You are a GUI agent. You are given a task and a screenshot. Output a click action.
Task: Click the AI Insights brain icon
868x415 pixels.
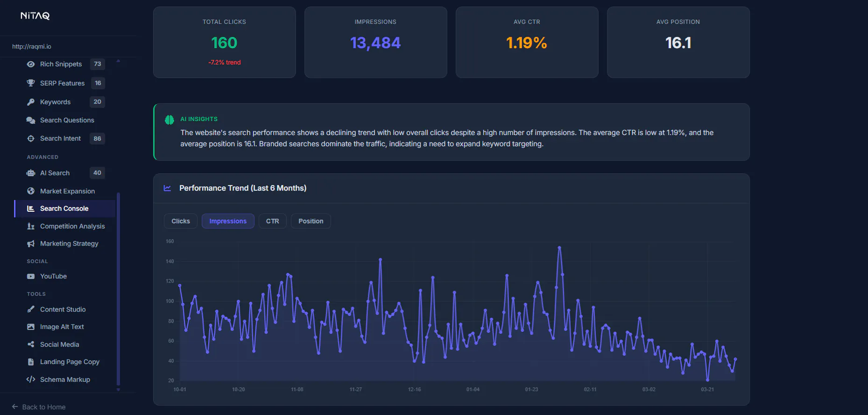(x=169, y=120)
